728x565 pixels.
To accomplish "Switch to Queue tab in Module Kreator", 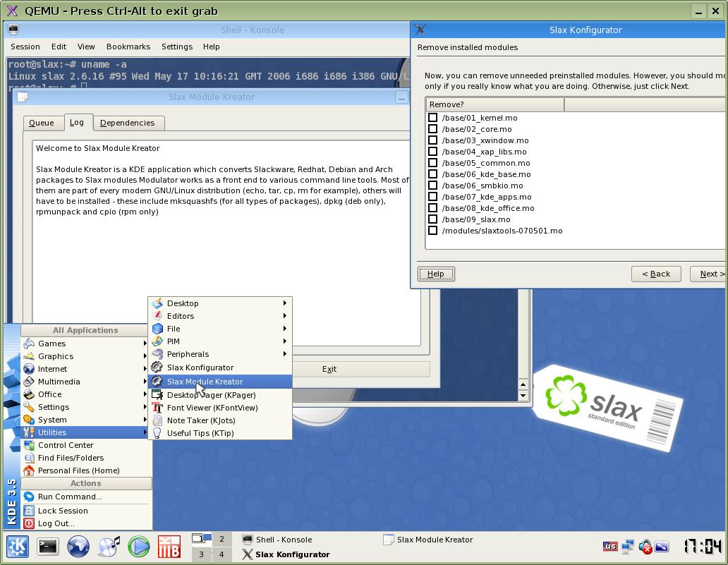I will point(42,123).
